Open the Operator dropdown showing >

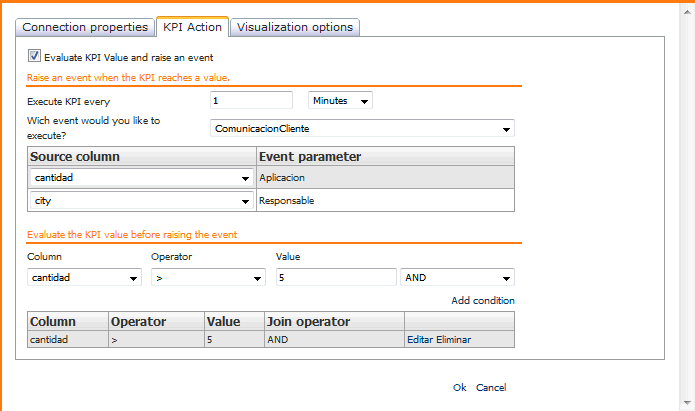(x=207, y=277)
